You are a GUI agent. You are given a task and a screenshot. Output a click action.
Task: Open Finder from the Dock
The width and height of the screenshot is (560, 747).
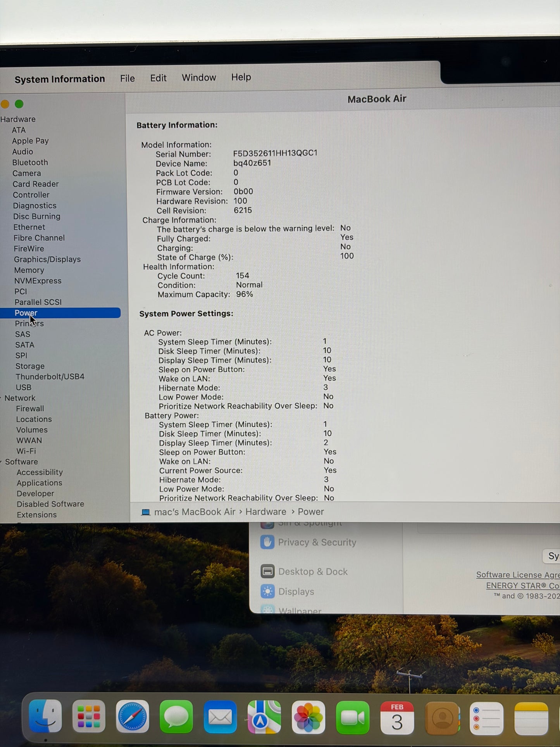pos(45,716)
